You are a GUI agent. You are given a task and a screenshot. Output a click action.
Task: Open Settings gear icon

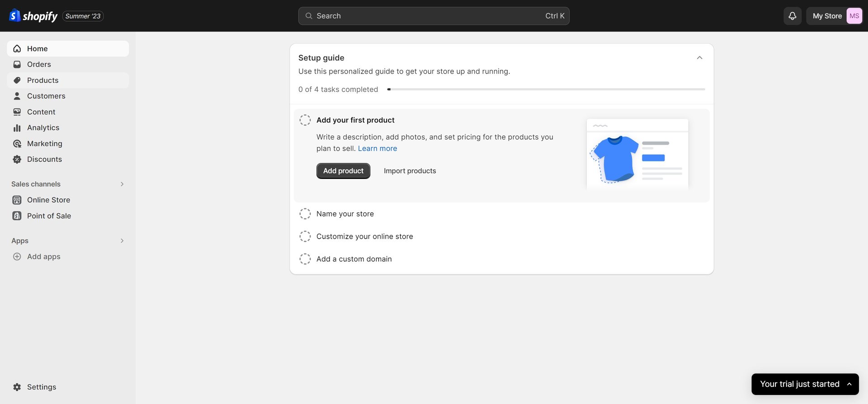[x=17, y=387]
